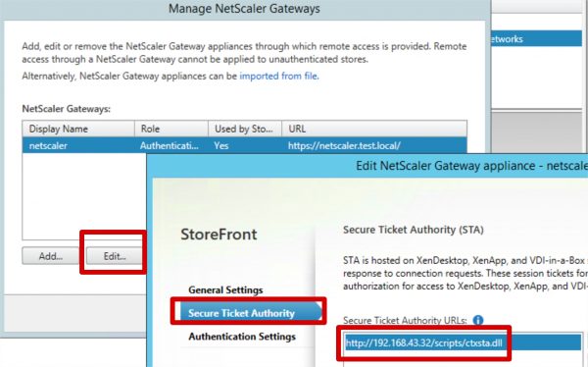This screenshot has width=588, height=367.
Task: Click the https://netscaler.test.local/ URL cell
Action: pos(344,146)
